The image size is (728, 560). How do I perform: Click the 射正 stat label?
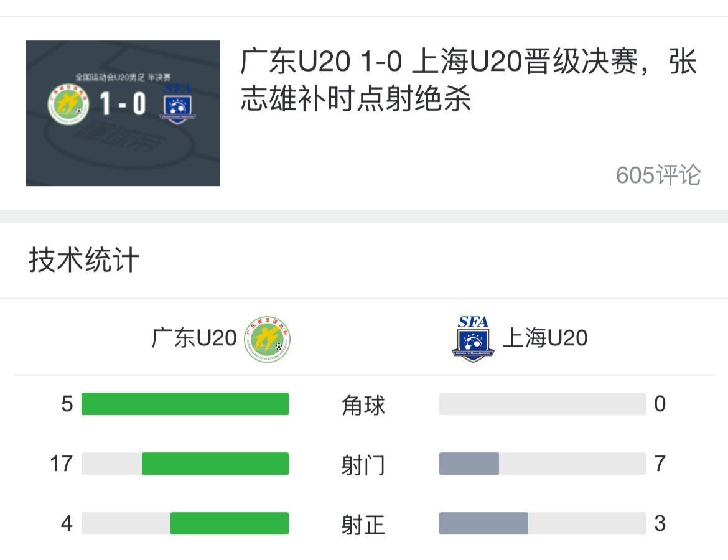pyautogui.click(x=363, y=525)
